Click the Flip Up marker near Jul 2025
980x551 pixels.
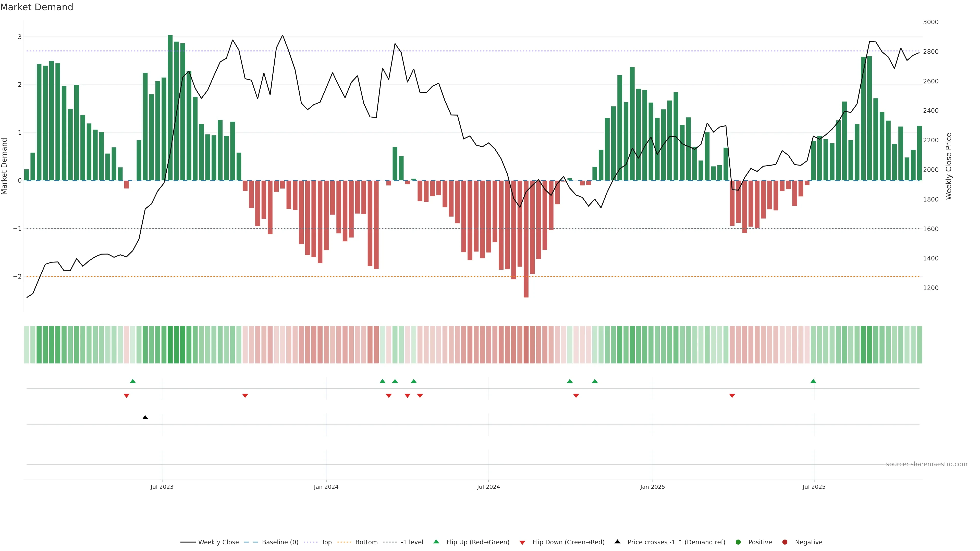[x=813, y=381]
